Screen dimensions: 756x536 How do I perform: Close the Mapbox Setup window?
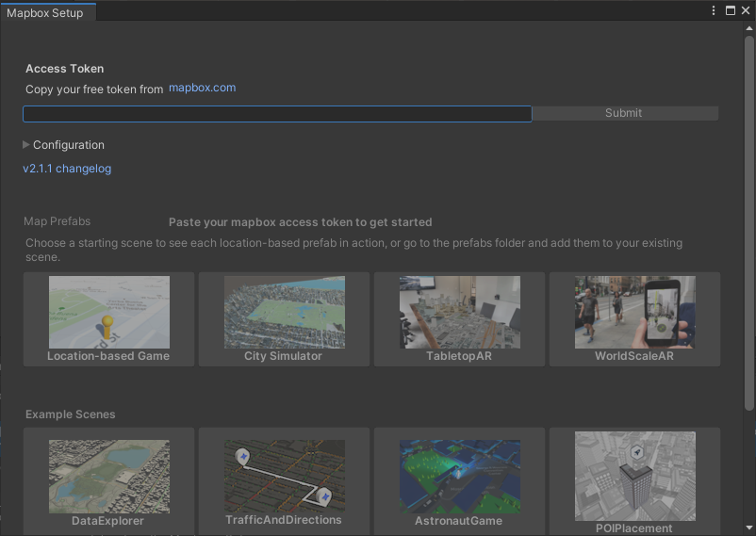746,10
